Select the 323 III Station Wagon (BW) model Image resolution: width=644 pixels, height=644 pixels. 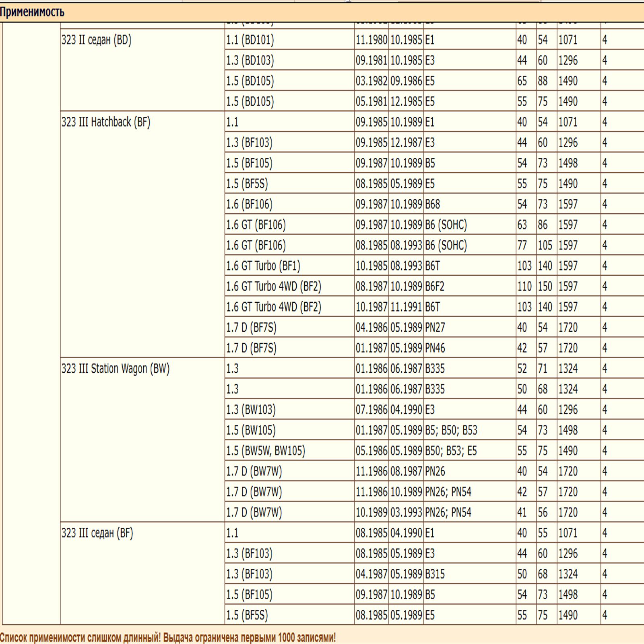point(116,369)
